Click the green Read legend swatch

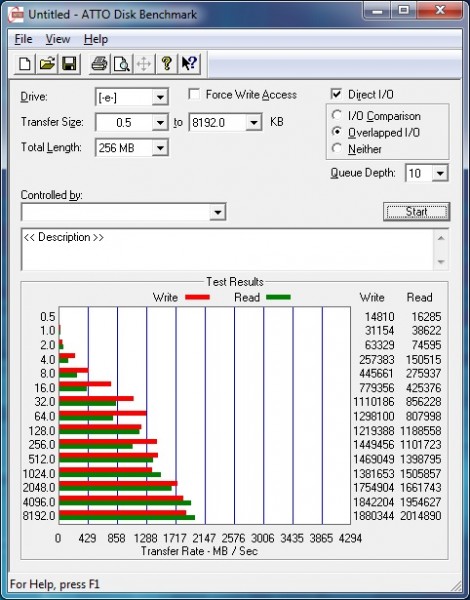pos(278,297)
